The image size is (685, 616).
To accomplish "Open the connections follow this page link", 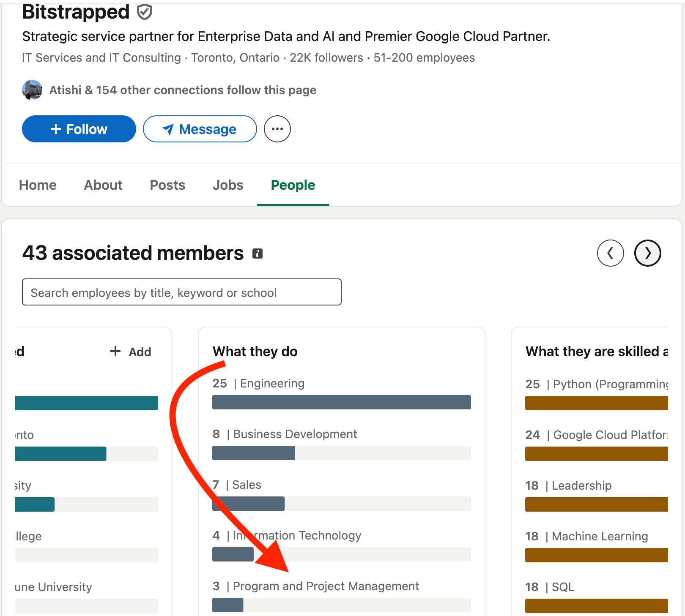I will (183, 90).
